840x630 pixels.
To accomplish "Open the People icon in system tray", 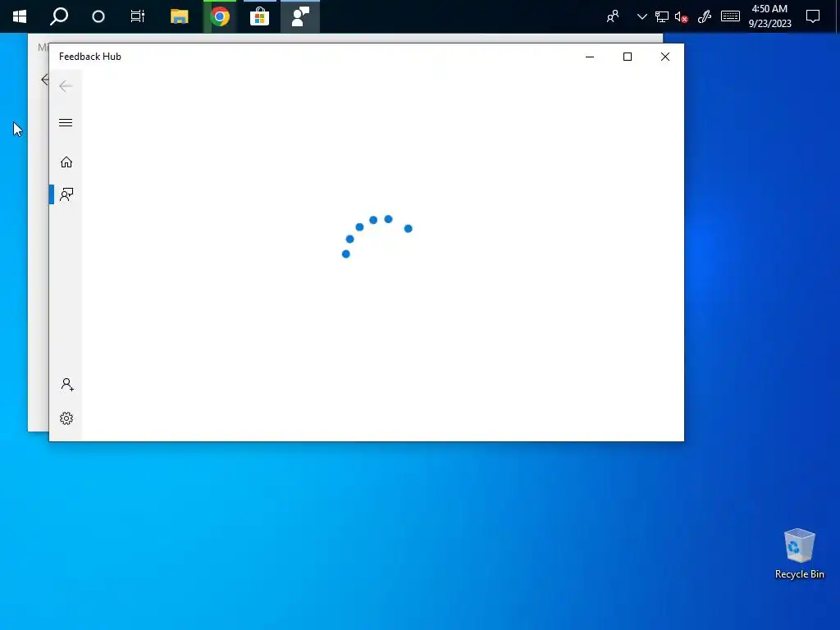I will [613, 16].
